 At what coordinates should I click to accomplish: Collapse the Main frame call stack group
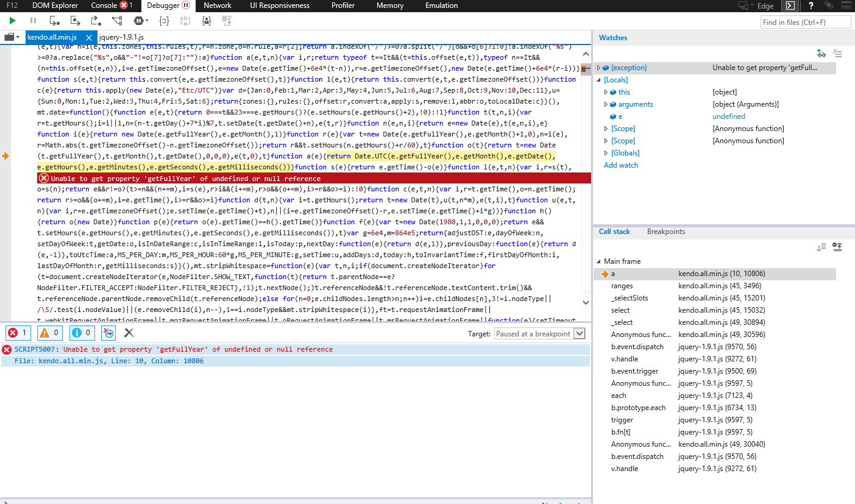[x=598, y=261]
